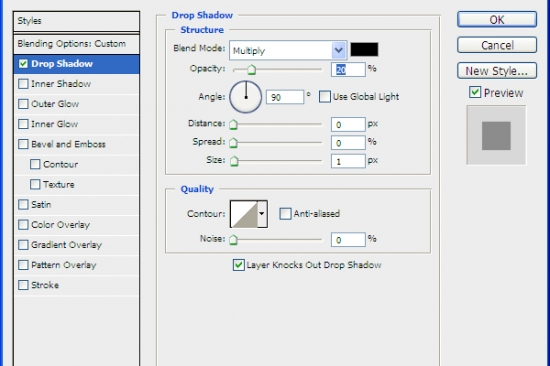Viewport: 550px width, 366px height.
Task: Uncheck Layer Knocks Out Drop Shadow
Action: point(239,265)
